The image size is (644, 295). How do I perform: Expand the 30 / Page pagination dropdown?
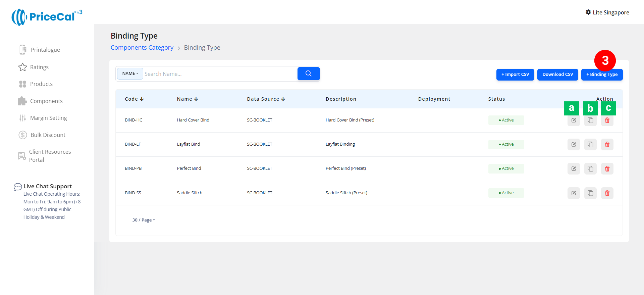tap(144, 220)
